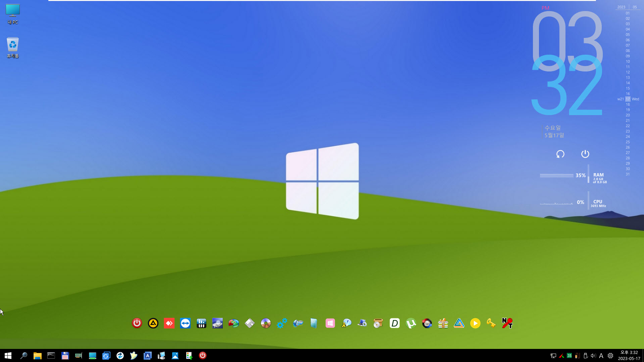Click the blue drill tool icon in dock

[x=298, y=323]
